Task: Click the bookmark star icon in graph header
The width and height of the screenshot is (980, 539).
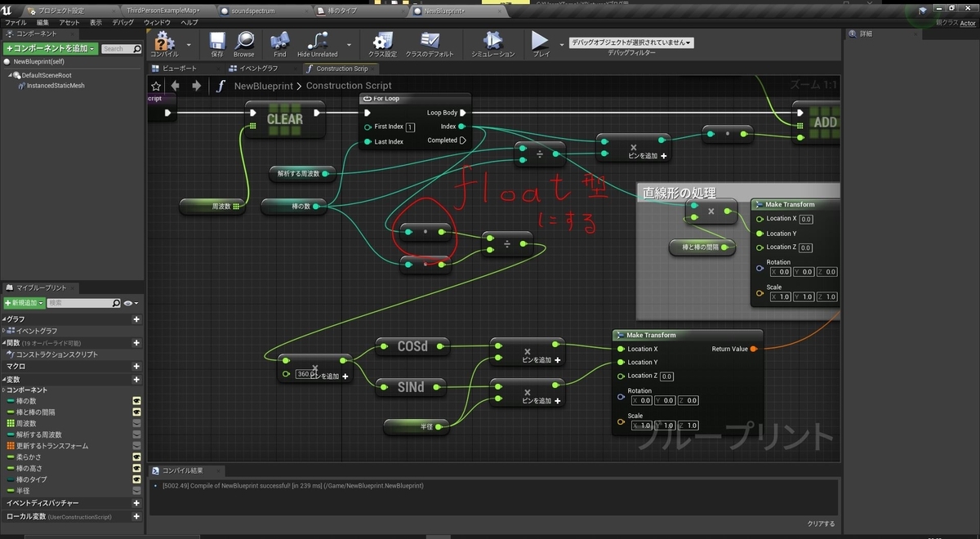Action: [x=156, y=86]
